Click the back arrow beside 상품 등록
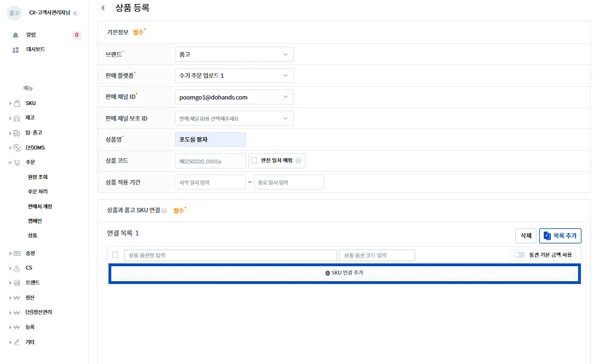Screen dimensions: 597x364 click(103, 8)
